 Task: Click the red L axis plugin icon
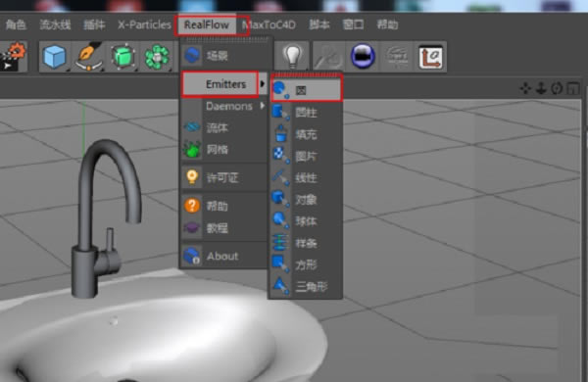tap(430, 57)
